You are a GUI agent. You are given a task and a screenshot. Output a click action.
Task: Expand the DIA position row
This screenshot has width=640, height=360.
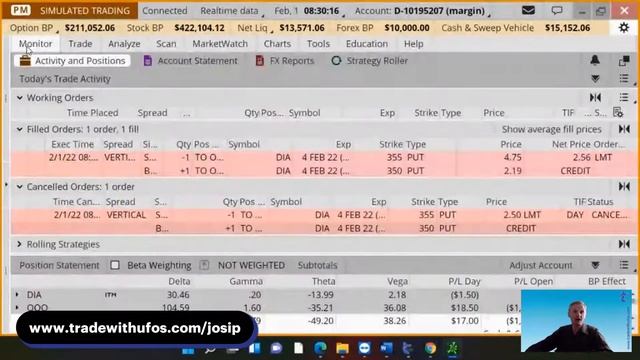pos(17,294)
